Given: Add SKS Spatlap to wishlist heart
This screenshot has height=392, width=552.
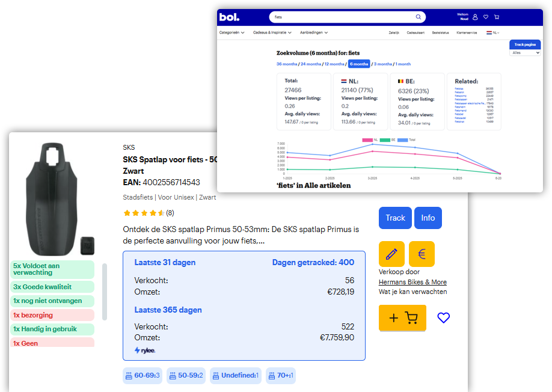Looking at the screenshot, I should (x=444, y=318).
